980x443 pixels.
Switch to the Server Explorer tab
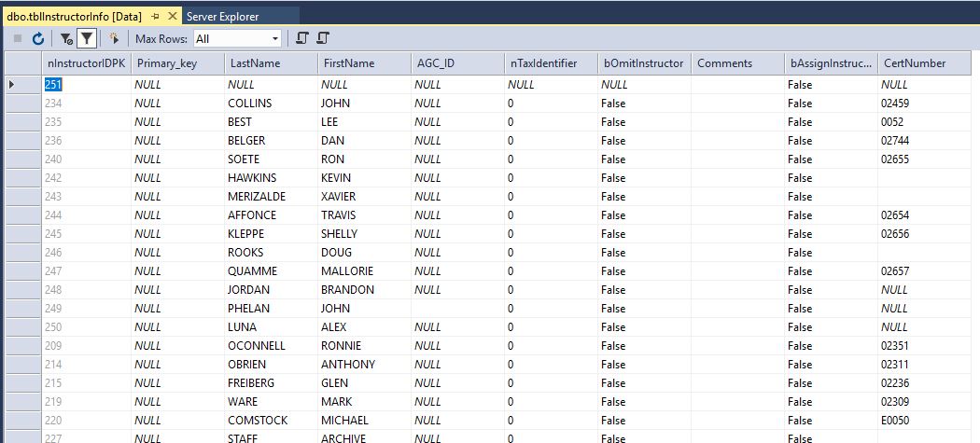[x=222, y=16]
